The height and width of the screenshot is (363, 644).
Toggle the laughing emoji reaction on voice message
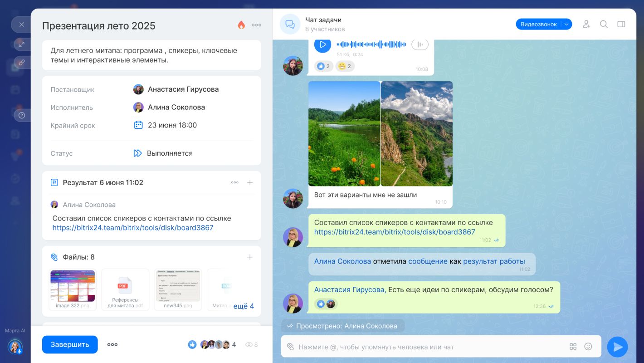(345, 66)
